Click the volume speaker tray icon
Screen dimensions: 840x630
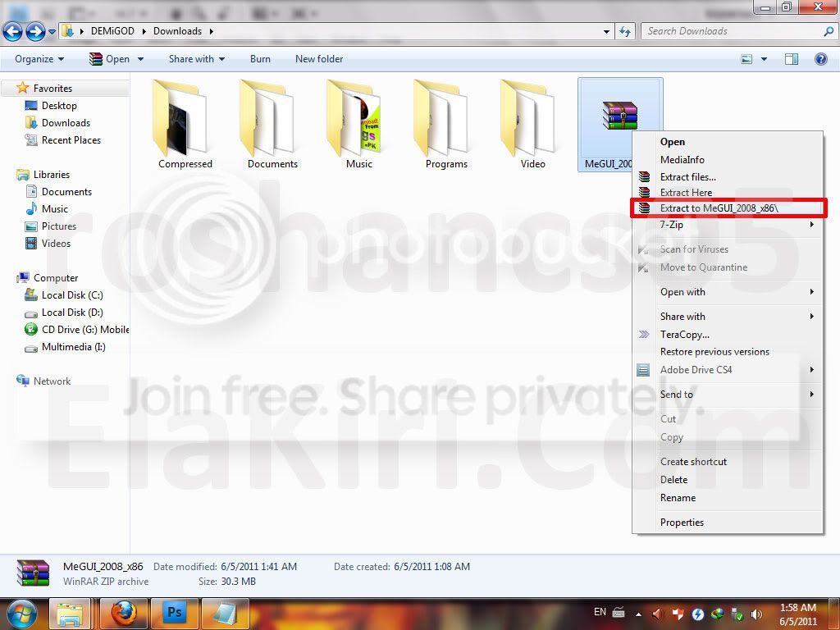(x=757, y=614)
